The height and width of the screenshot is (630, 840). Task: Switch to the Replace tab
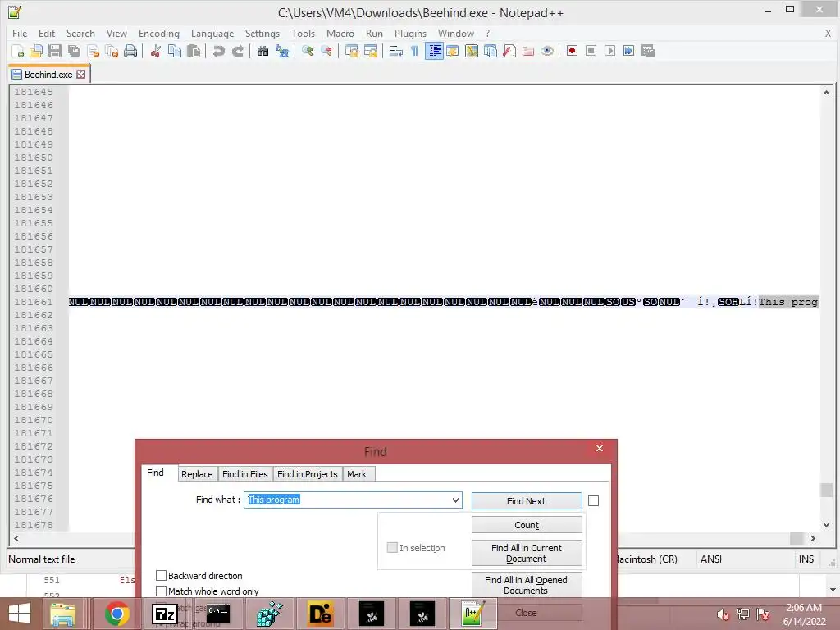click(x=197, y=474)
